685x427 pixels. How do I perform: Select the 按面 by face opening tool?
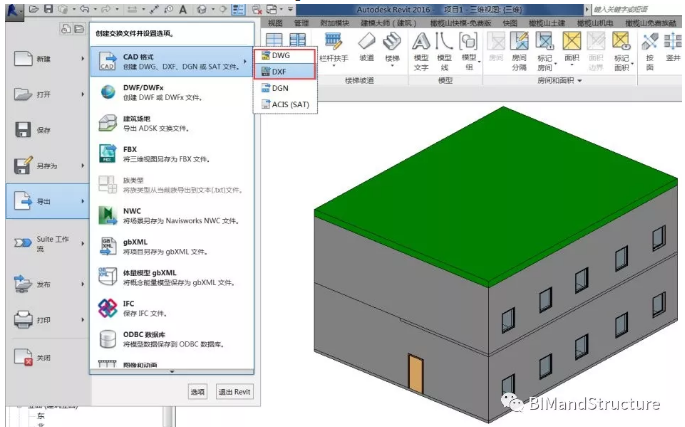click(650, 52)
